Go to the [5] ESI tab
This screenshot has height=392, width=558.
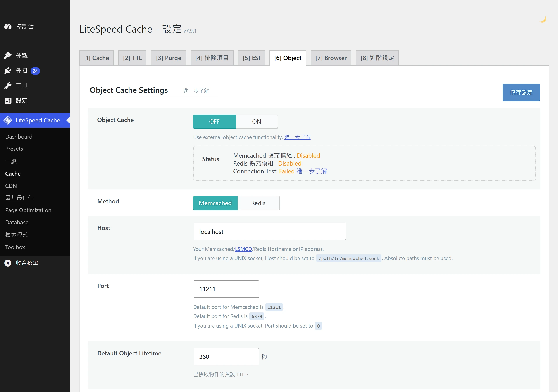coord(251,58)
